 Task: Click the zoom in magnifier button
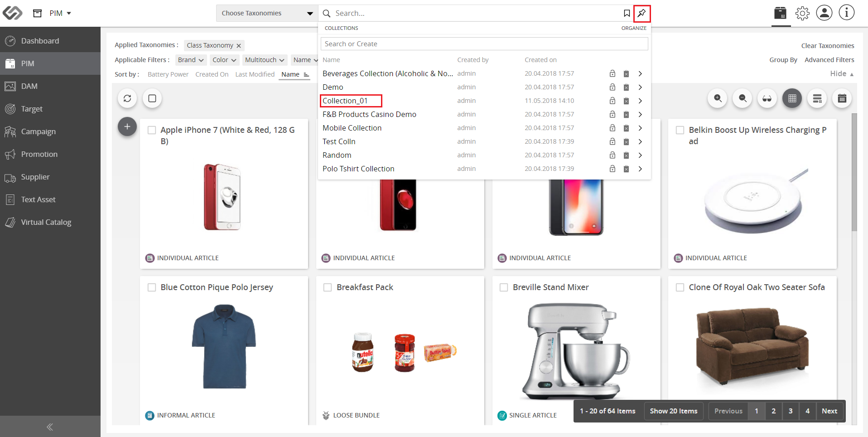[718, 98]
